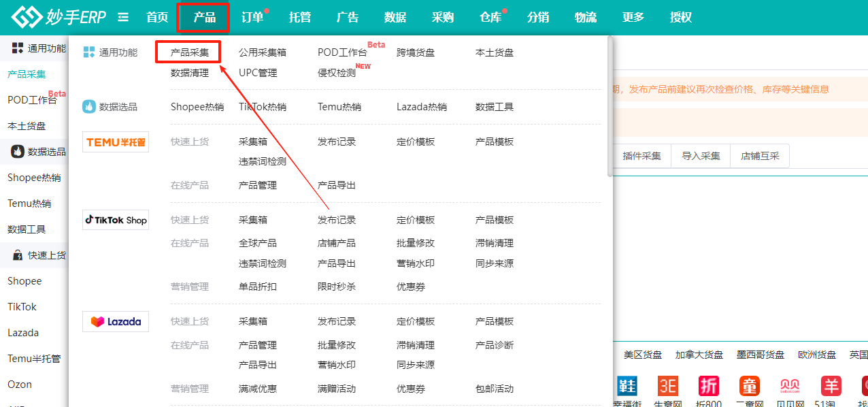Open 满减优惠 under Lazada
The height and width of the screenshot is (407, 868).
point(258,389)
